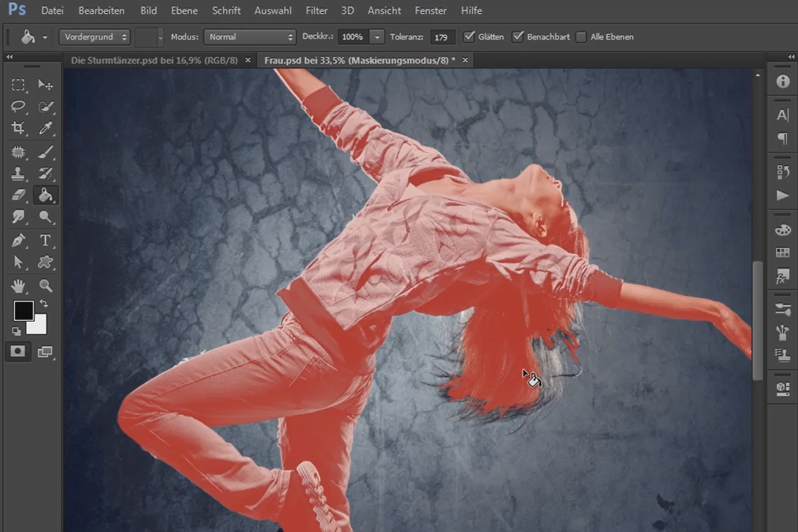Open the Vordergrund fill source dropdown
798x532 pixels.
(94, 37)
